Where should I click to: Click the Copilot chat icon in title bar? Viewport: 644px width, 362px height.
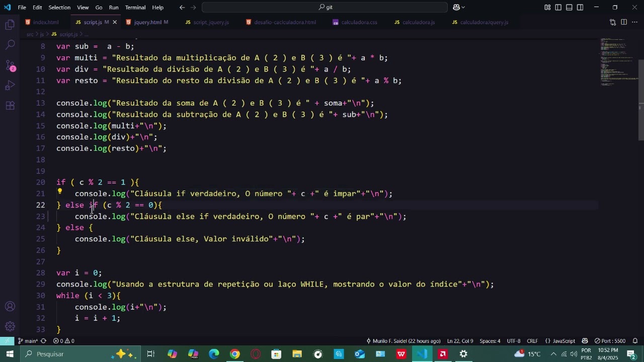[456, 8]
